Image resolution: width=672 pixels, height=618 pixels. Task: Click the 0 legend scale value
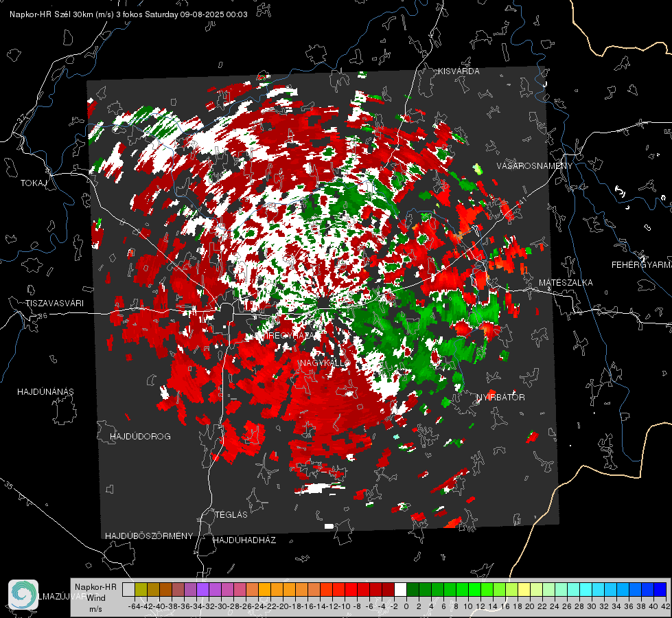coord(406,607)
